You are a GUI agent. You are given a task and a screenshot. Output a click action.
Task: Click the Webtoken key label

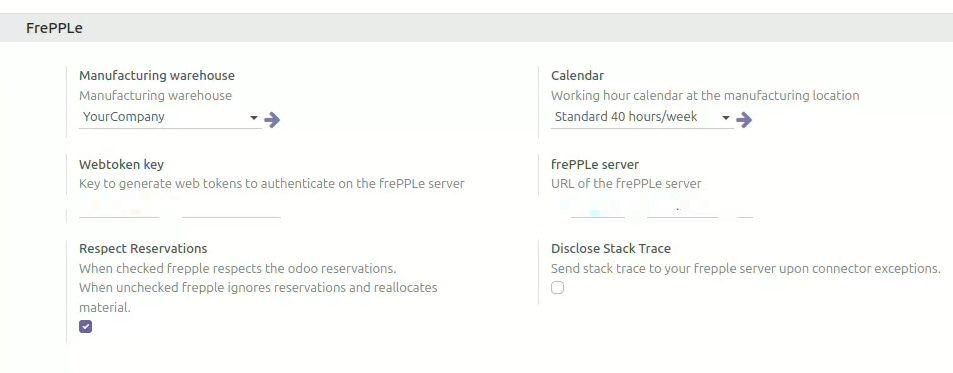[x=122, y=165]
